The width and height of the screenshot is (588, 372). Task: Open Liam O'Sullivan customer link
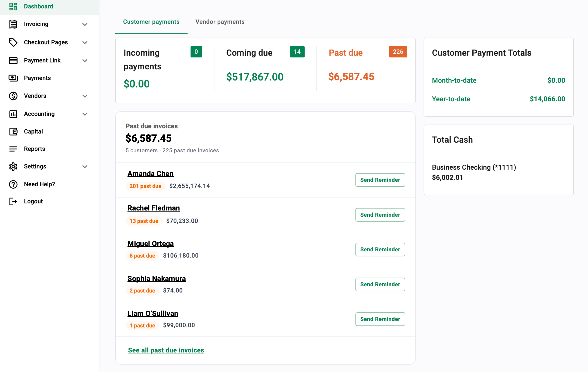tap(153, 313)
